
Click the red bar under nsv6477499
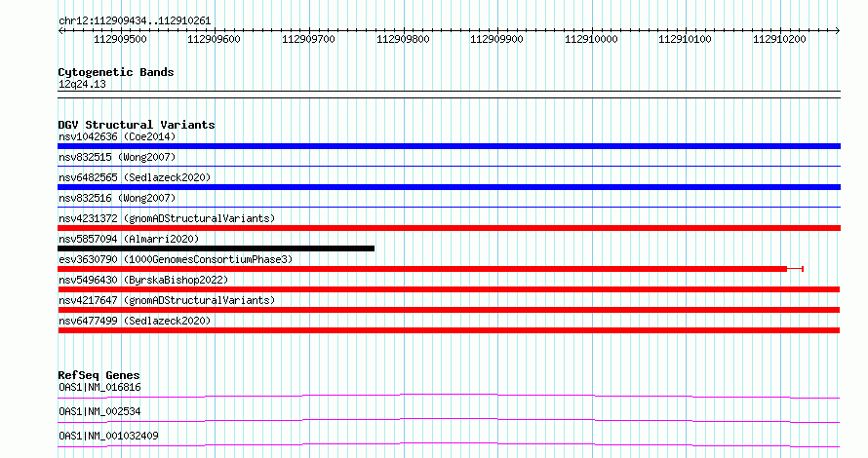[x=449, y=330]
